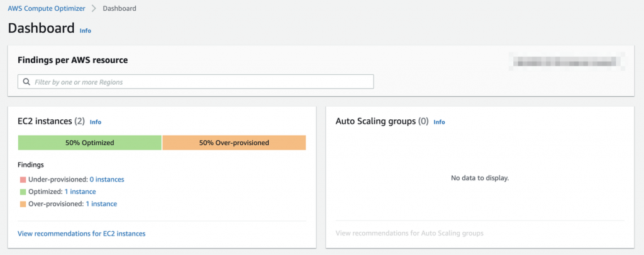Click the Dashboard breadcrumb item
This screenshot has height=255, width=644.
[x=118, y=8]
